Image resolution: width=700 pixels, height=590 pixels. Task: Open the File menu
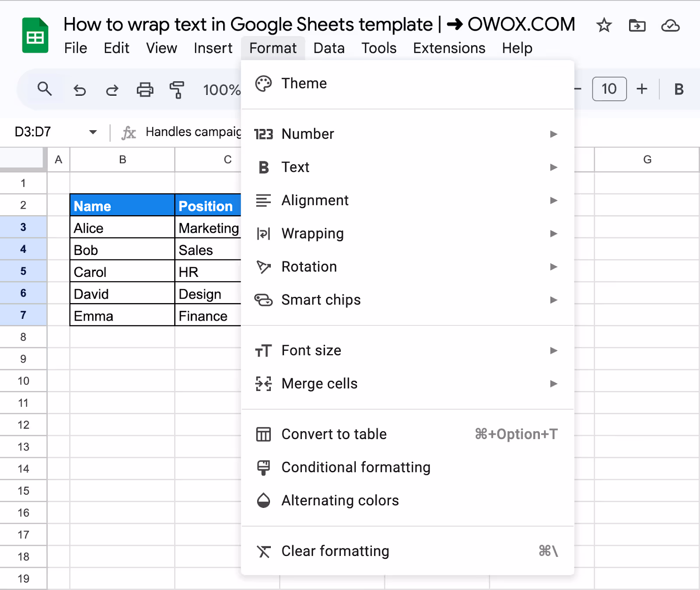[76, 48]
